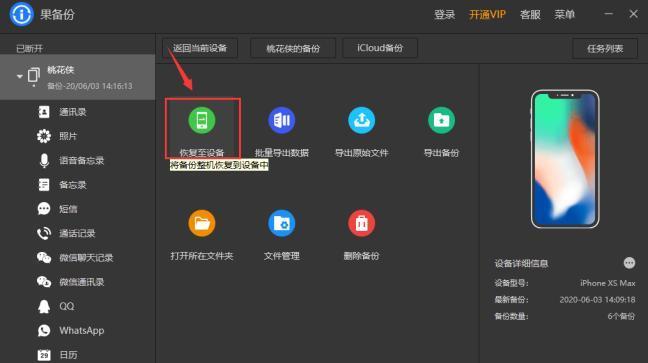Open 短信 messages in sidebar
The height and width of the screenshot is (363, 648).
tap(78, 209)
